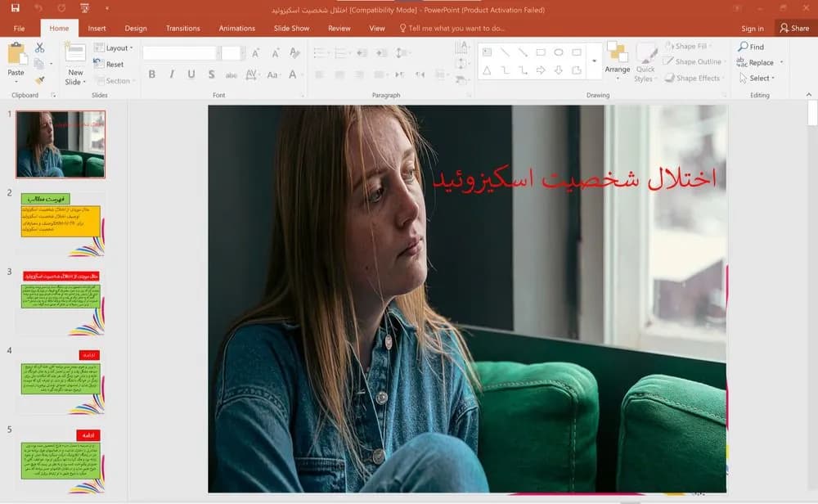This screenshot has width=818, height=504.
Task: Toggle Italic formatting
Action: coord(172,74)
